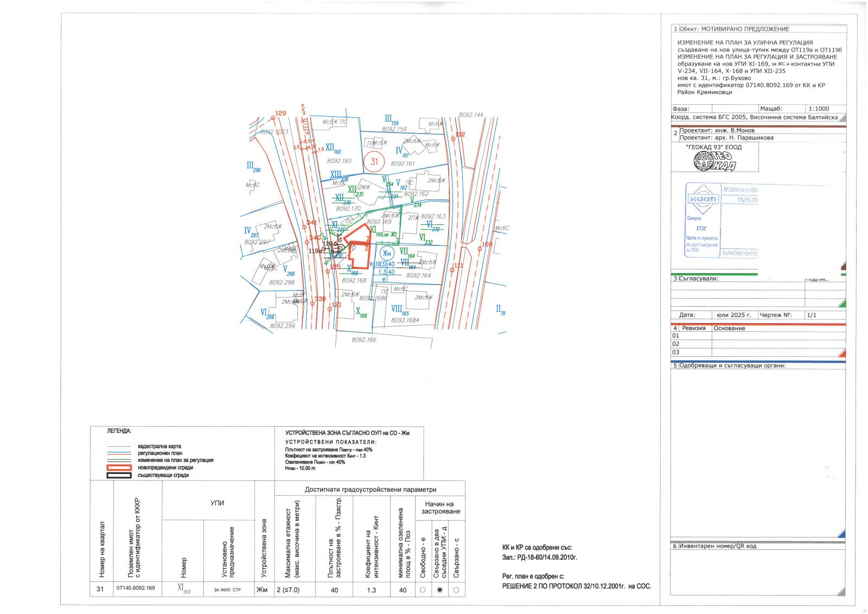Click the parcel identifier 07140.8092.169 in the table

(x=136, y=588)
